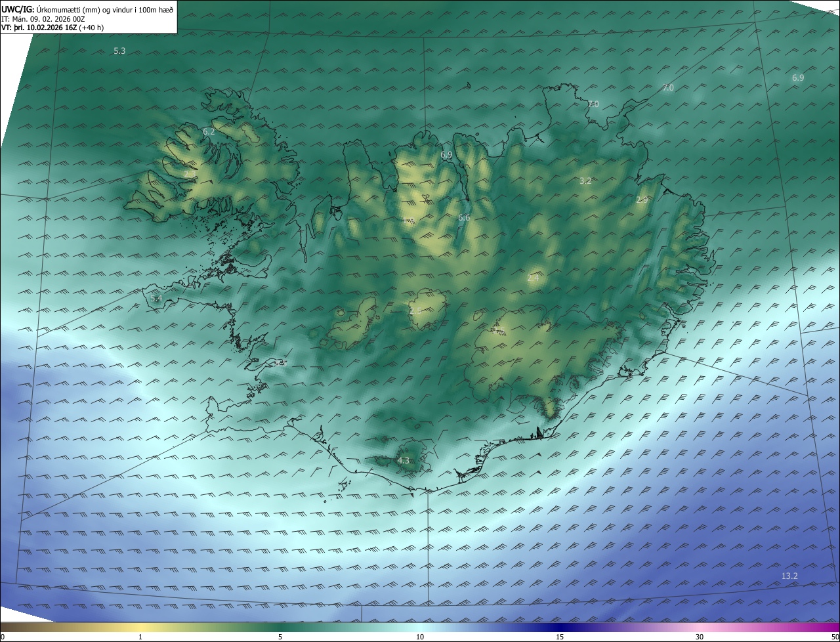Select the initial time line 'IT: Mán. 09. 02. 2026 00Z'
Viewport: 840px width, 642px height.
point(43,19)
